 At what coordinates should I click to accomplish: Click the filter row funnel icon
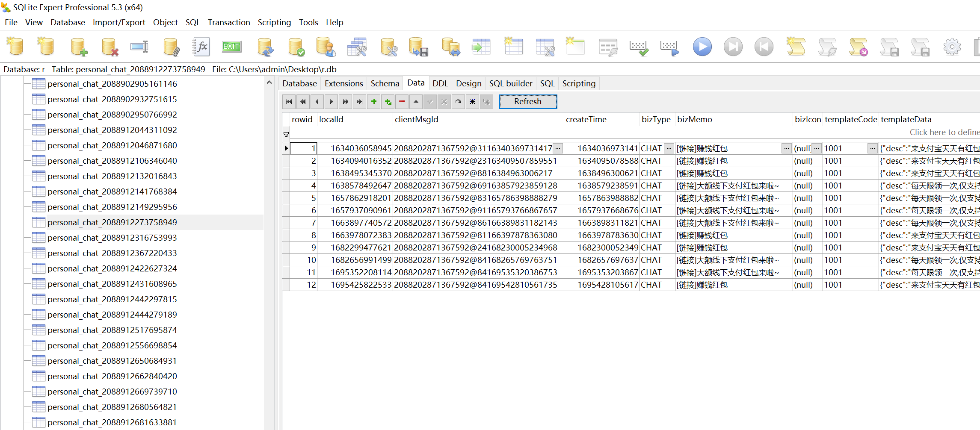click(286, 135)
